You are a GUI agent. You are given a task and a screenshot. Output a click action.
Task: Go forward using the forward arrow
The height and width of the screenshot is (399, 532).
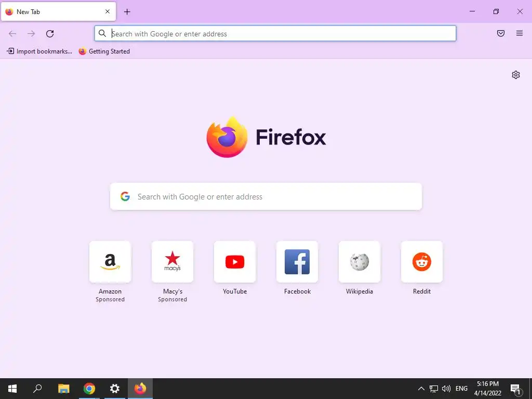point(31,34)
